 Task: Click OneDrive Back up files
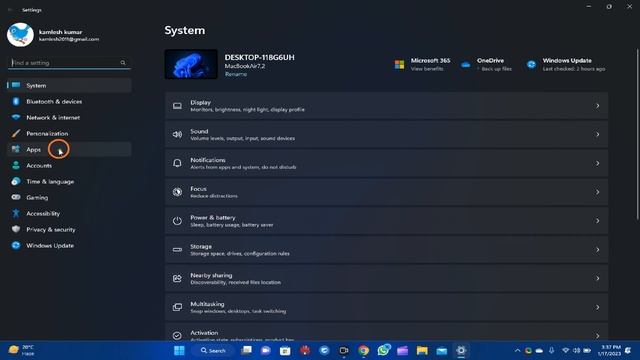click(496, 69)
